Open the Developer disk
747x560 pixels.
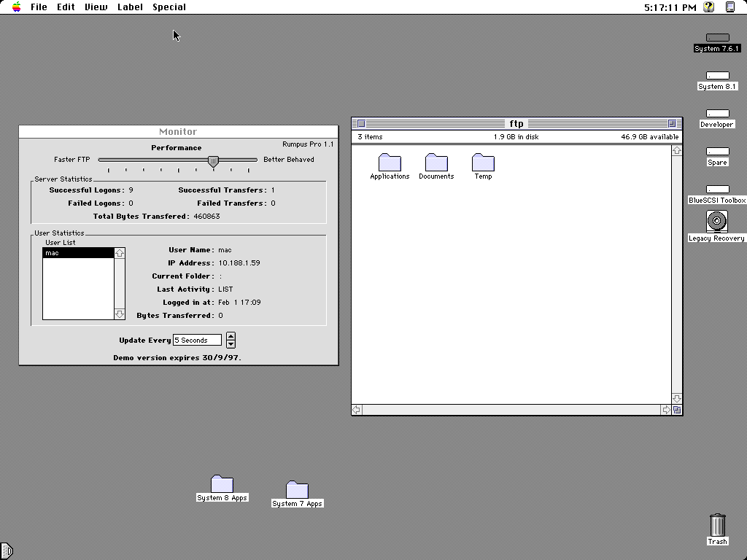click(717, 114)
